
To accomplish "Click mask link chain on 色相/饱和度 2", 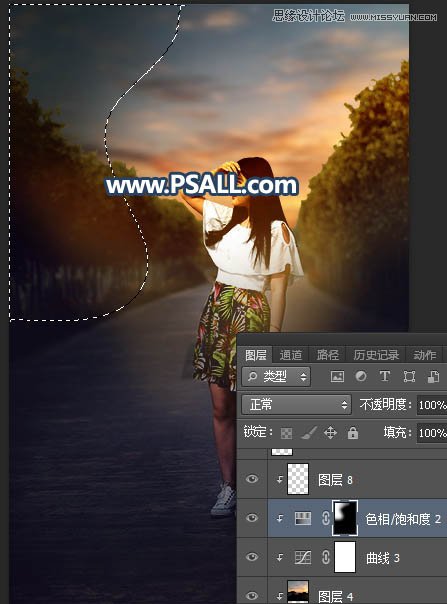I will pyautogui.click(x=326, y=518).
